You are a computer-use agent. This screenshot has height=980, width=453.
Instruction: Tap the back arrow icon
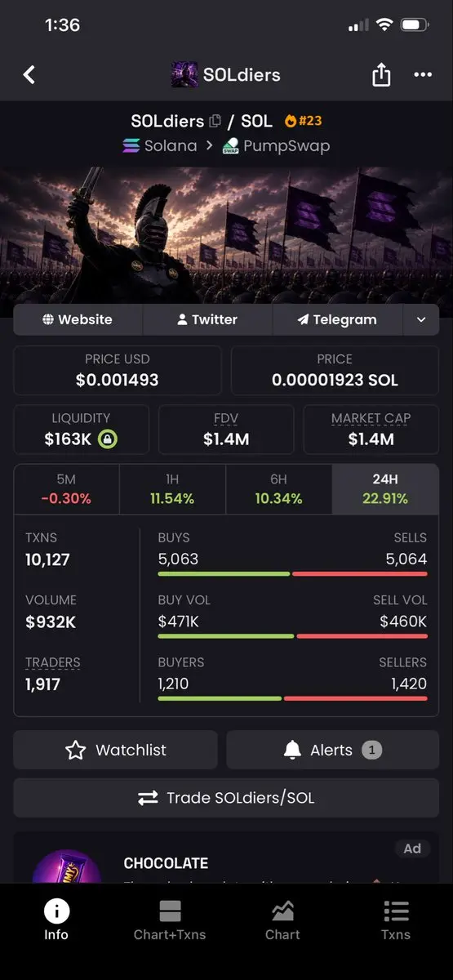29,75
